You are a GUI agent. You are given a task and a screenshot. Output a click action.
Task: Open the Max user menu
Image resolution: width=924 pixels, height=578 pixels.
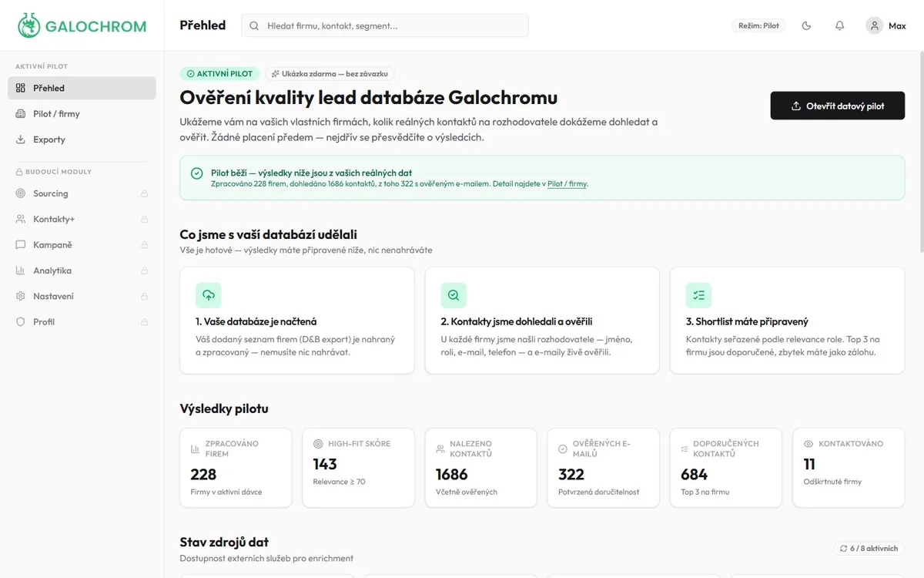click(886, 25)
